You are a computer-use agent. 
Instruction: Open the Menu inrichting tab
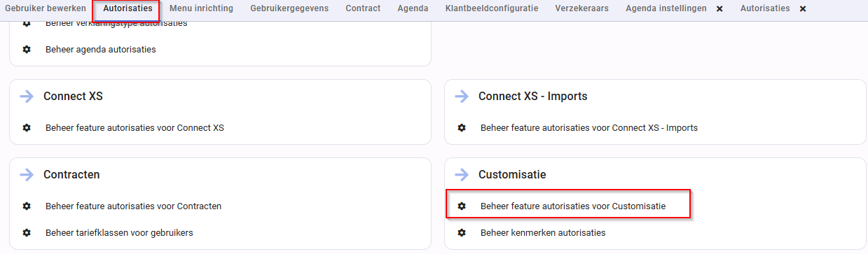(x=201, y=8)
